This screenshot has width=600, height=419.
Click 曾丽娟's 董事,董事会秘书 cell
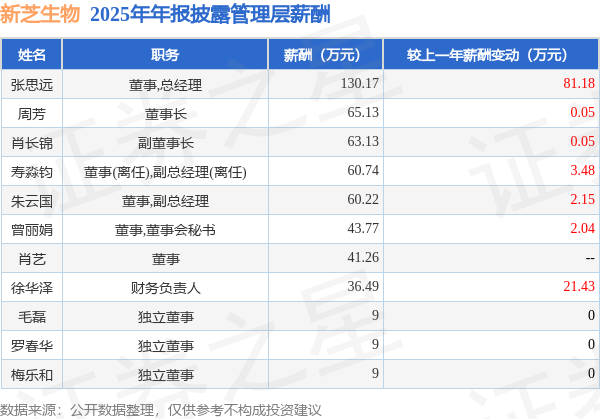click(165, 230)
